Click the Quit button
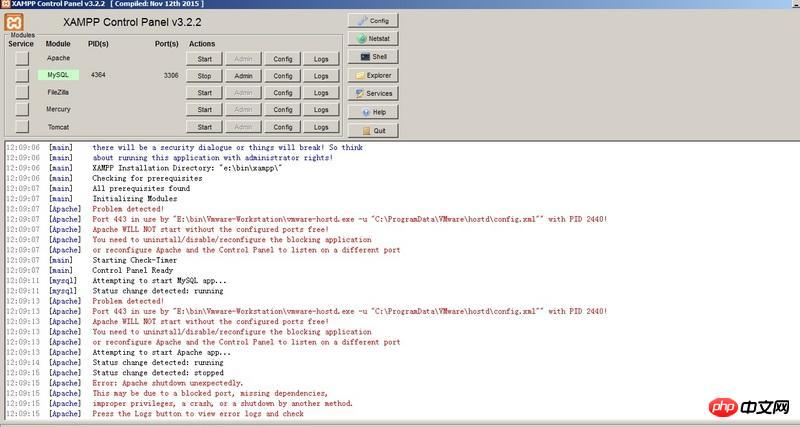800x427 pixels. click(373, 131)
